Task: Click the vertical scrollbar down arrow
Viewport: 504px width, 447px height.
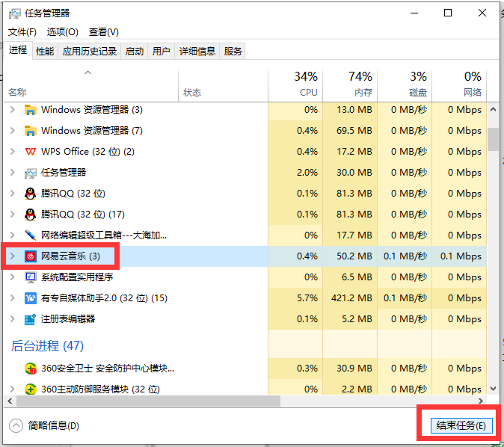Action: 493,389
